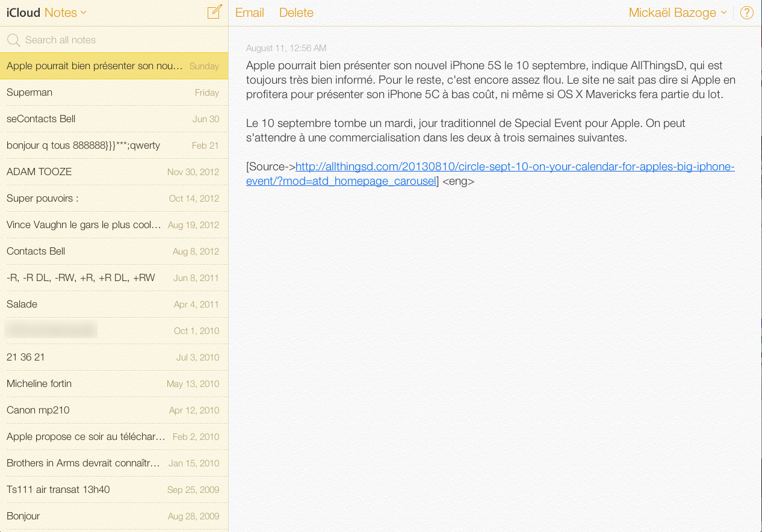The width and height of the screenshot is (762, 532).
Task: Open the Contacts Bell note from Aug 8, 2012
Action: [114, 252]
